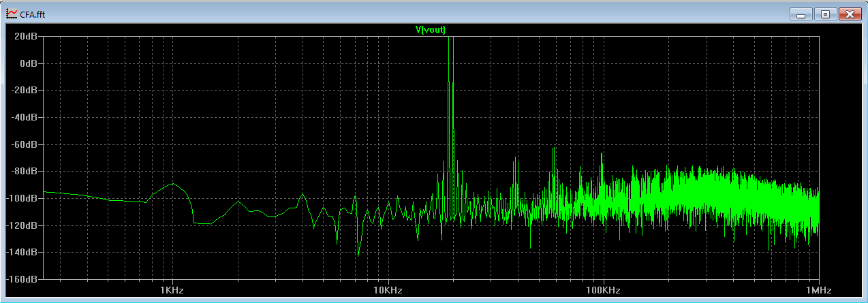Click the 1KHz frequency axis label
868x303 pixels.
(x=172, y=290)
